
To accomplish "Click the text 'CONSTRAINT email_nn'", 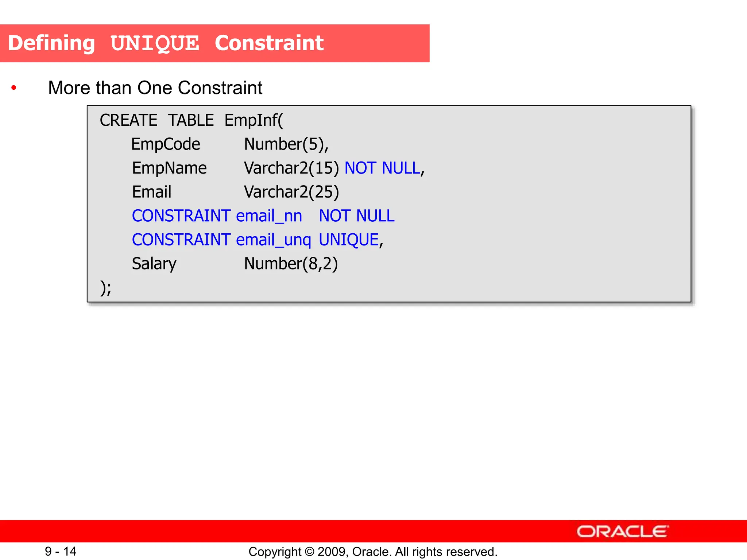I will (x=217, y=216).
